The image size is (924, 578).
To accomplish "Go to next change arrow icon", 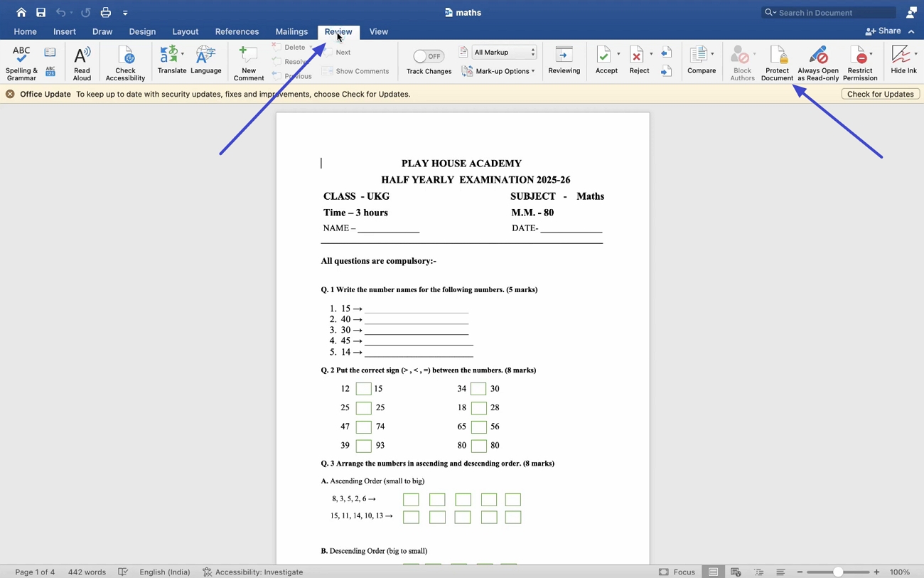I will click(666, 71).
